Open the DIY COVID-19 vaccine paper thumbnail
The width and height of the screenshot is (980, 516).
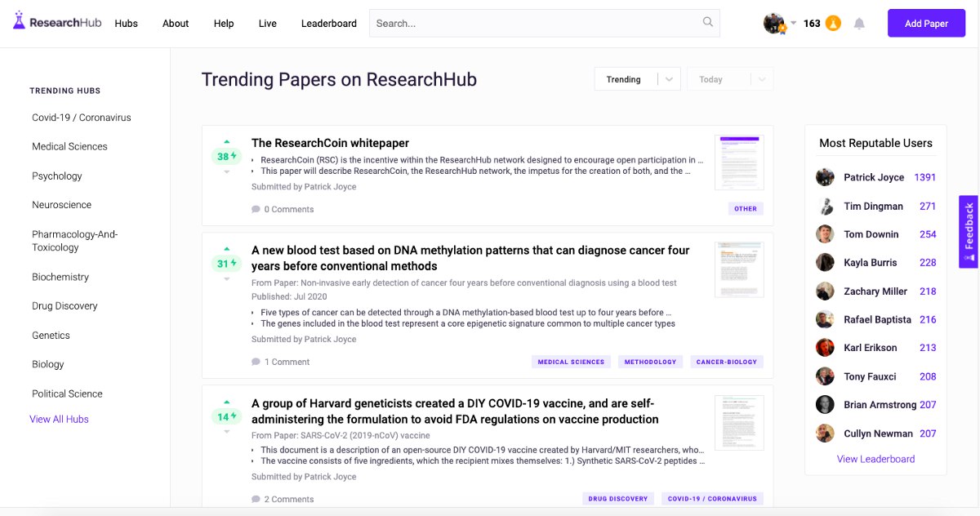tap(739, 422)
